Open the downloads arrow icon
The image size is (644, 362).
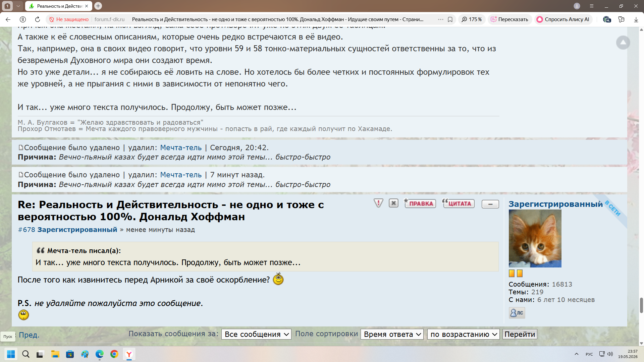[636, 19]
